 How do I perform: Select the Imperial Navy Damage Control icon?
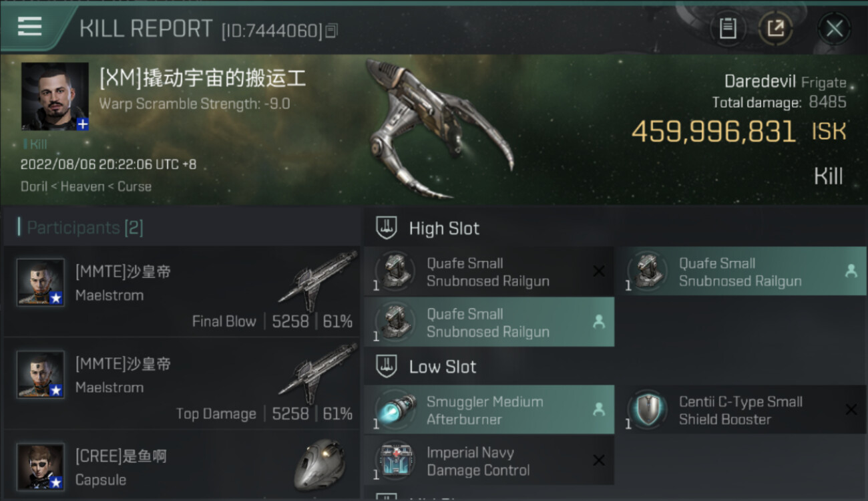(x=396, y=461)
